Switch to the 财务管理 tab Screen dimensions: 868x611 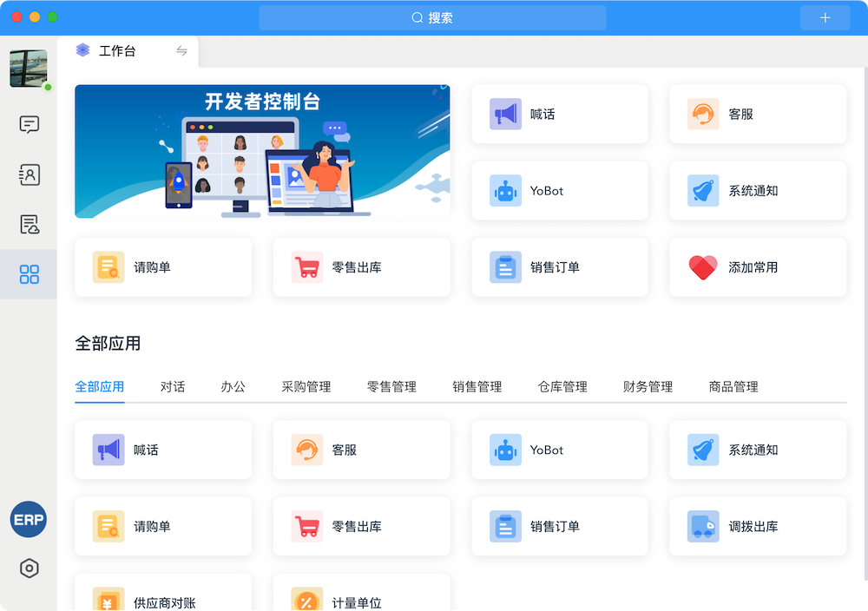tap(648, 387)
